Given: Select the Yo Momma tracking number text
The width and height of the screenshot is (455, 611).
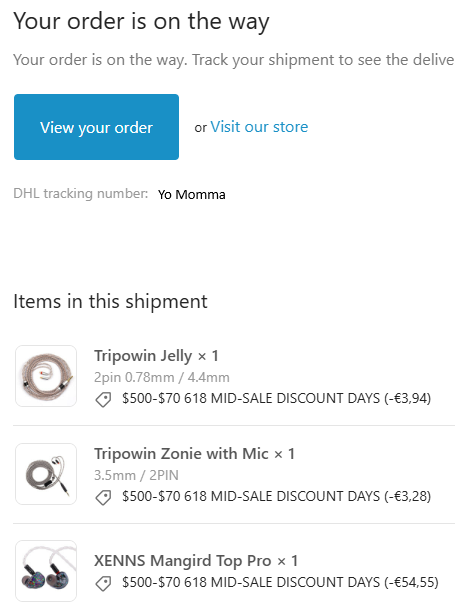Looking at the screenshot, I should pyautogui.click(x=192, y=194).
